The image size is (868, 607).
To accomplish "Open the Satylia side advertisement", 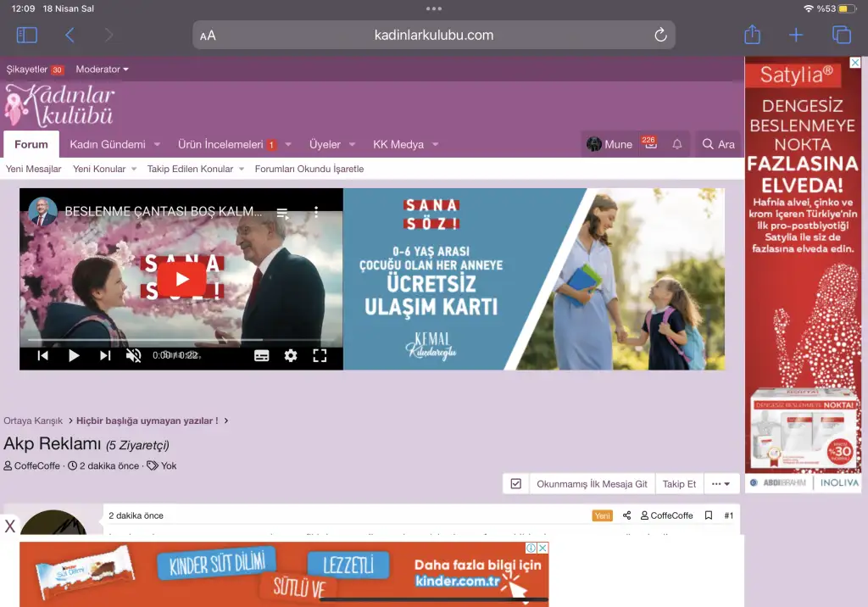I will coord(803,274).
